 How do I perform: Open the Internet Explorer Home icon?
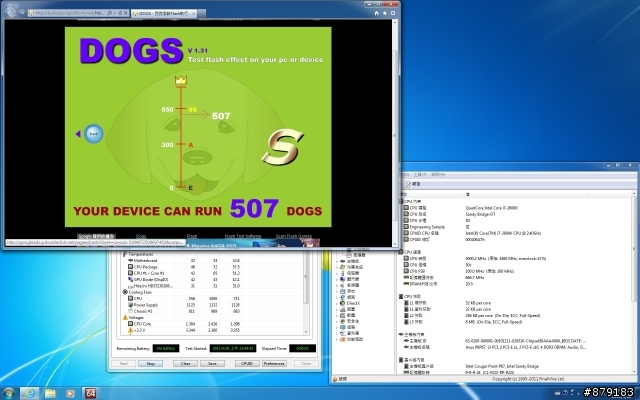(x=376, y=13)
